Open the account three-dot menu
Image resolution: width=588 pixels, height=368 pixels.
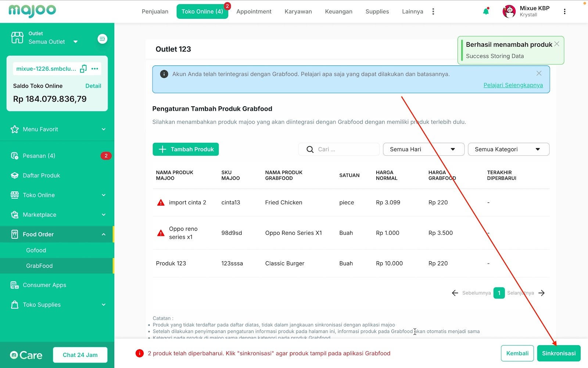coord(564,11)
